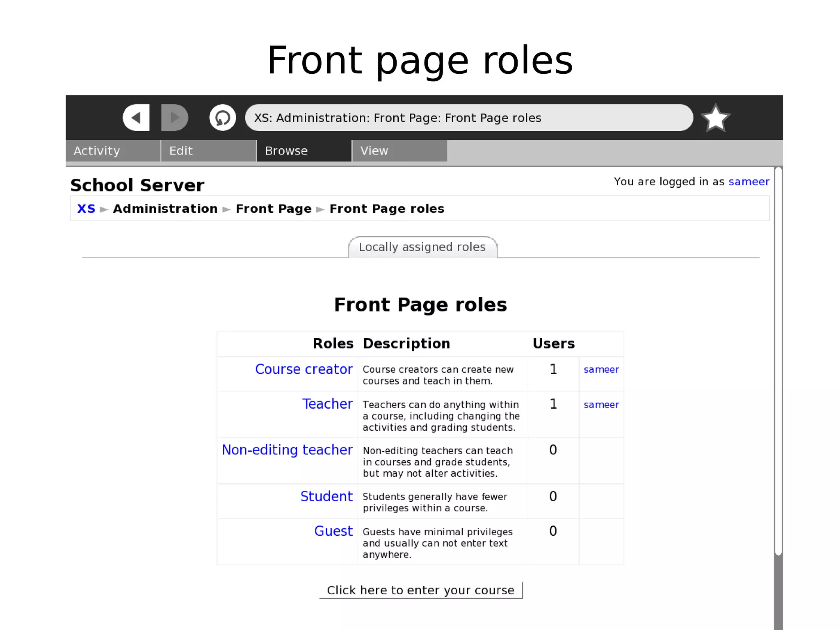The height and width of the screenshot is (630, 840).
Task: Select the Locally assigned roles tab
Action: tap(422, 247)
